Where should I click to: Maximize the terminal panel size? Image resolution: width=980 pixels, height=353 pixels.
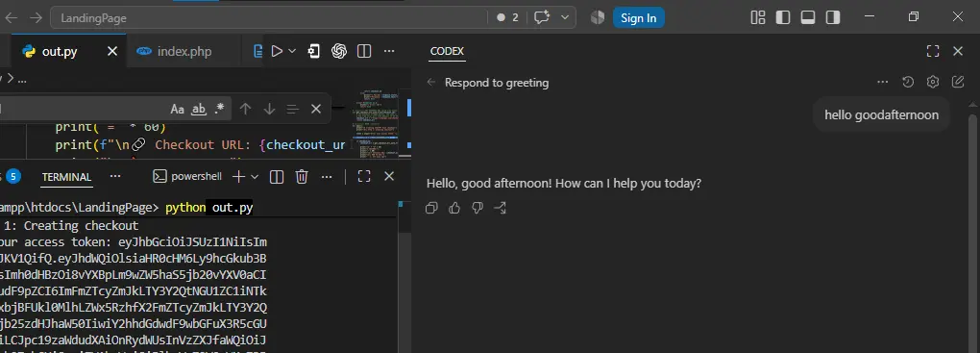(x=364, y=177)
